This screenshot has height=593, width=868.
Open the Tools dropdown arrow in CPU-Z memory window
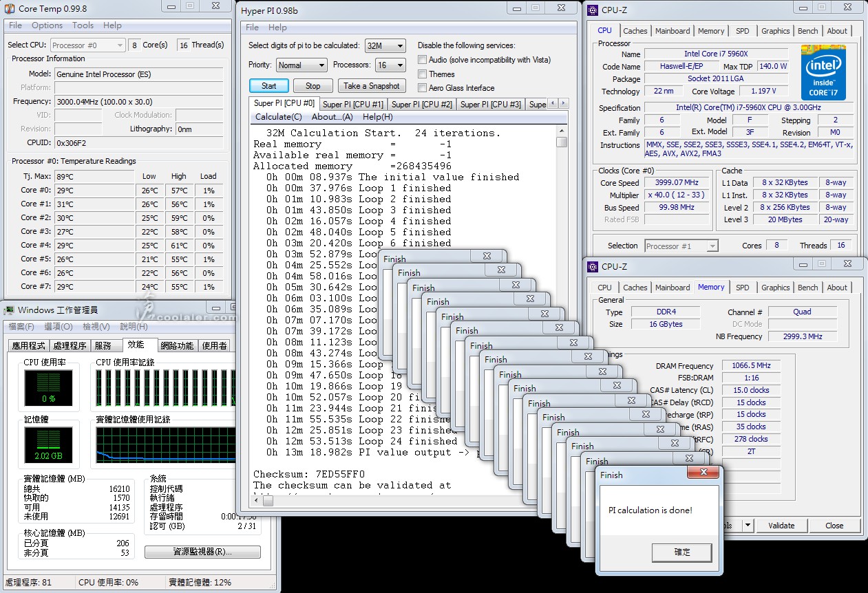pyautogui.click(x=748, y=526)
